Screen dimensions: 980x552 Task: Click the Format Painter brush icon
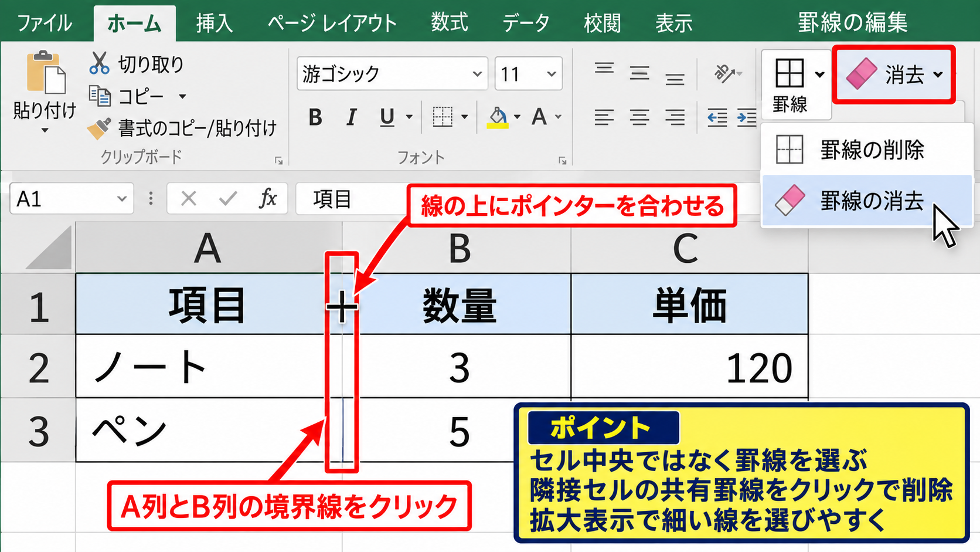pos(98,128)
